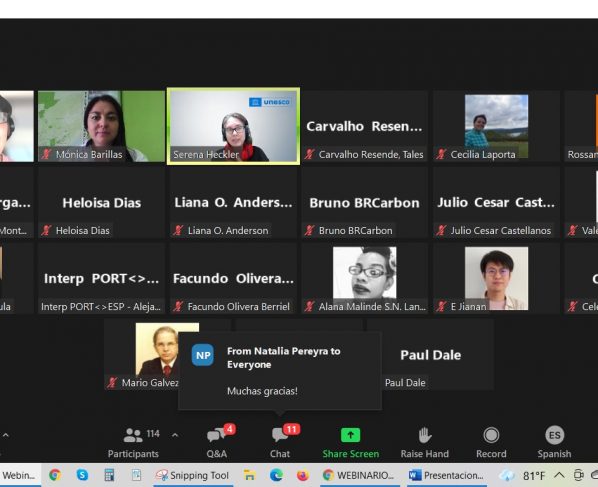Select Mónica Barillas video tile
Image resolution: width=598 pixels, height=487 pixels.
[101, 126]
